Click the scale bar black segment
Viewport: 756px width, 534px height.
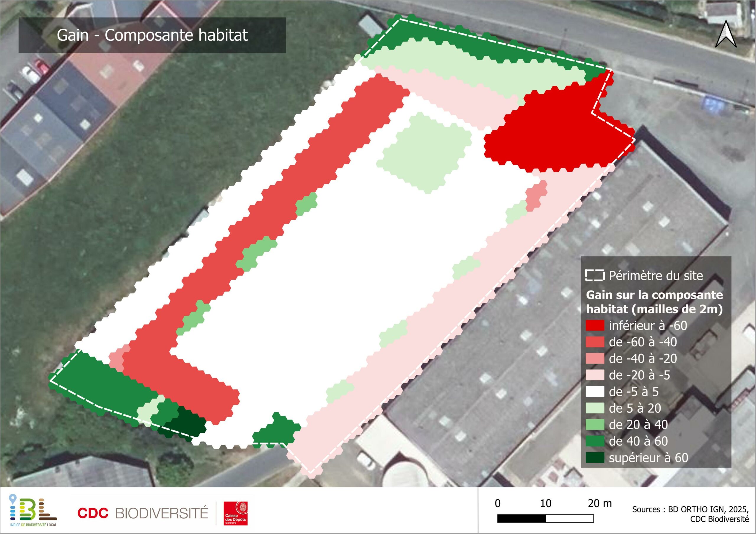click(x=521, y=519)
